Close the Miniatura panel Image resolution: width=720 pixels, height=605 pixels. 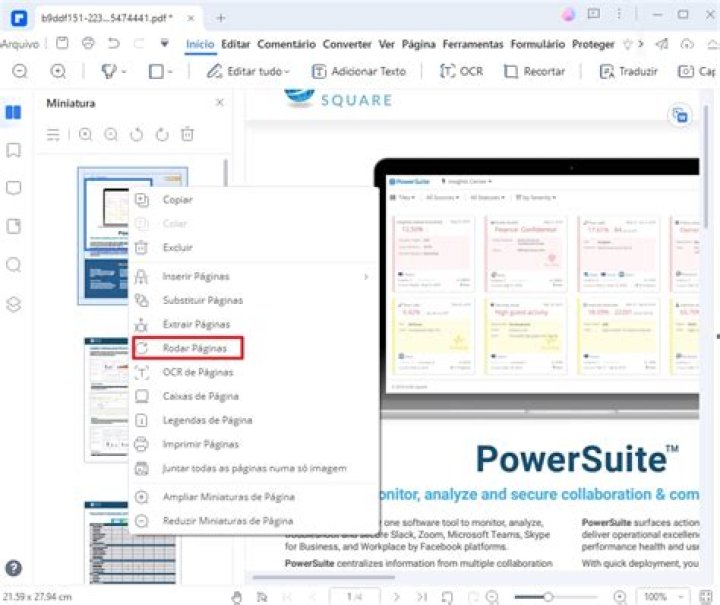[219, 102]
